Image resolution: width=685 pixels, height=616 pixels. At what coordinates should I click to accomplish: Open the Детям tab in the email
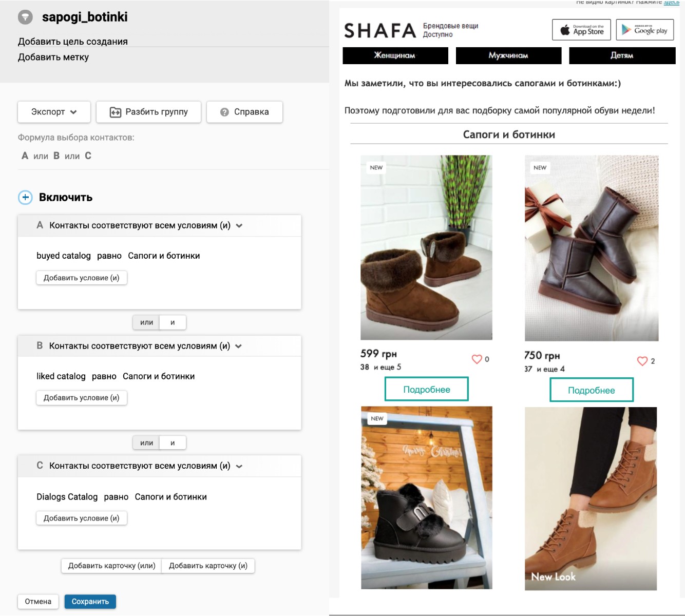[x=622, y=55]
